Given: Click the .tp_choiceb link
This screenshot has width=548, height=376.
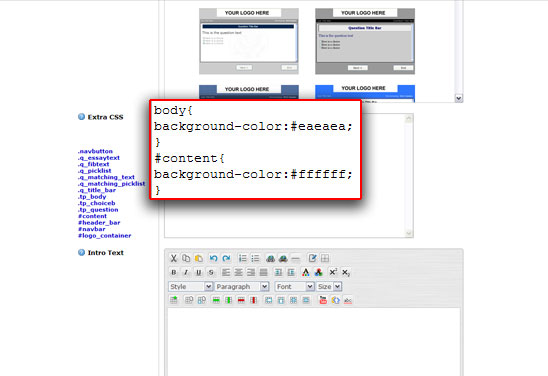Looking at the screenshot, I should [x=96, y=203].
